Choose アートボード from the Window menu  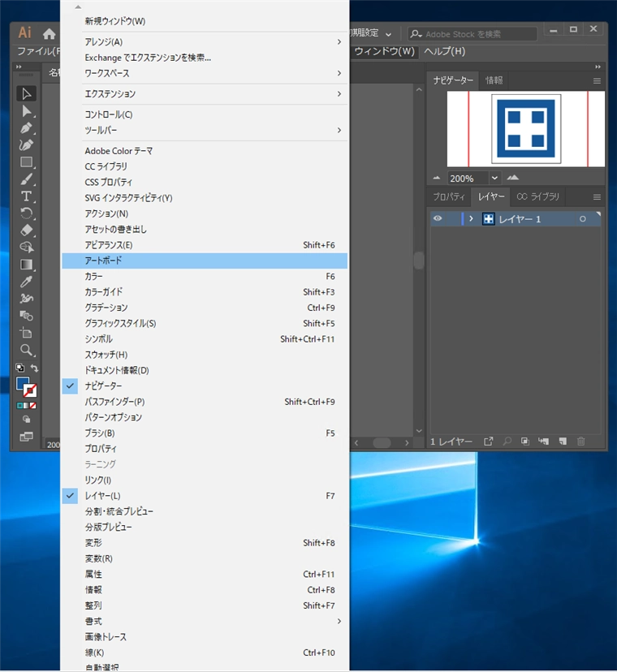pyautogui.click(x=103, y=261)
